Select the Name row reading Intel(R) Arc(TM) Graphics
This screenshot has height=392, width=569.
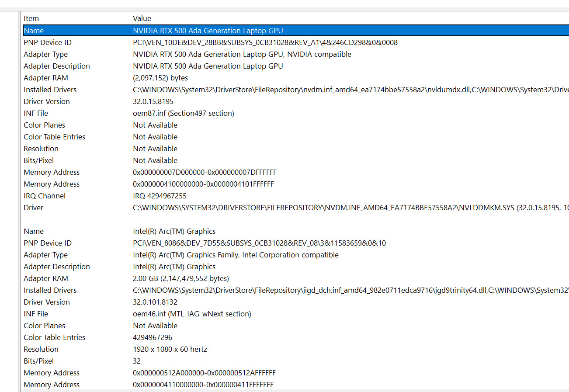[x=295, y=231]
